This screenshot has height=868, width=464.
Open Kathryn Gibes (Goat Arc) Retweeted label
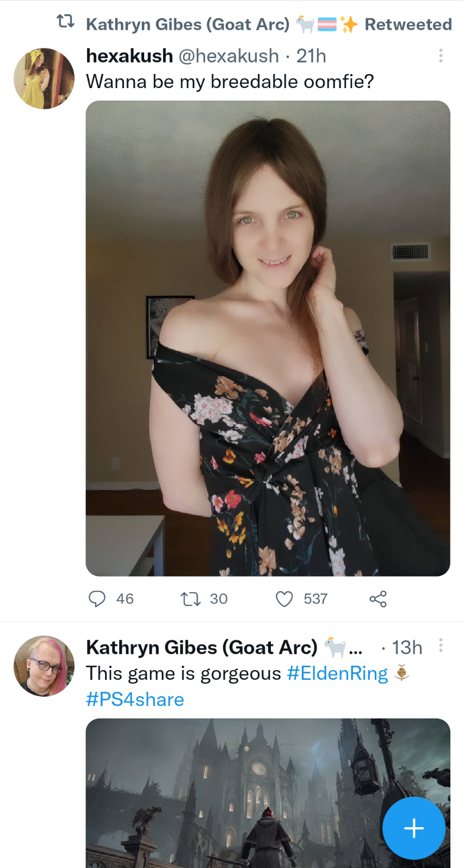click(269, 24)
